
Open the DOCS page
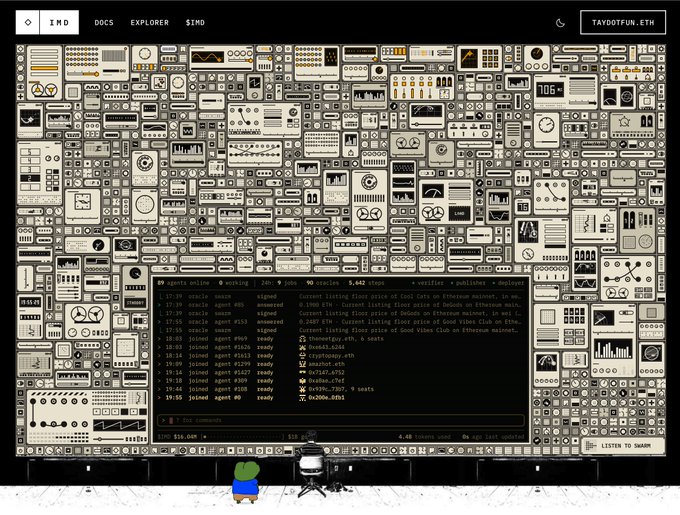(104, 23)
